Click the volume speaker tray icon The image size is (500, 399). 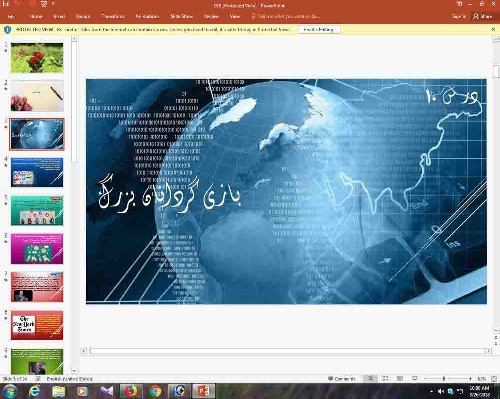point(441,391)
